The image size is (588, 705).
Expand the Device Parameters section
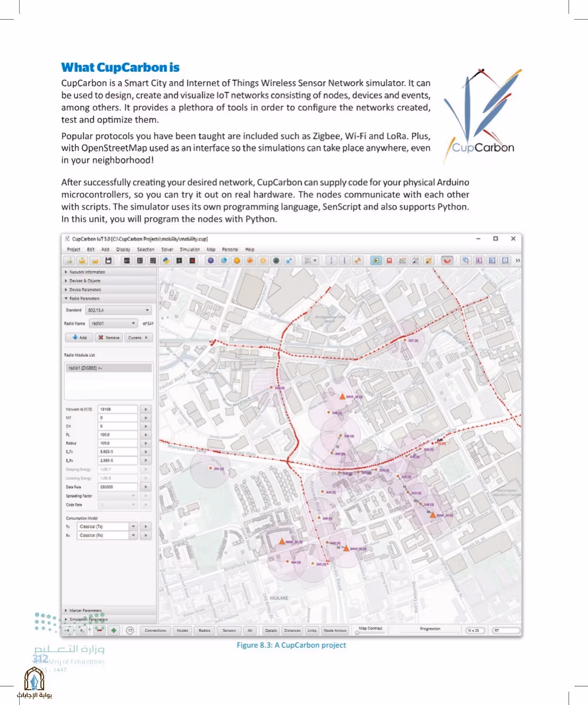click(x=109, y=290)
